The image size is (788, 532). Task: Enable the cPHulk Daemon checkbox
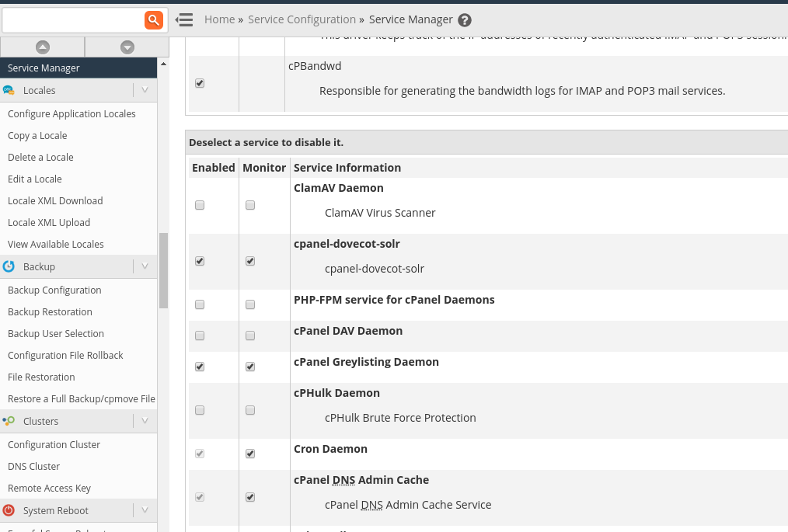(x=200, y=410)
